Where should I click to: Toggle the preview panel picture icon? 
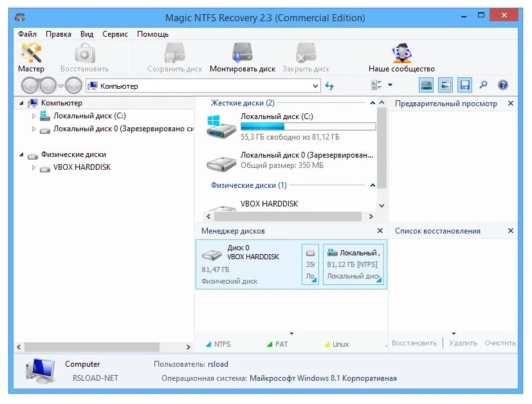click(x=445, y=85)
